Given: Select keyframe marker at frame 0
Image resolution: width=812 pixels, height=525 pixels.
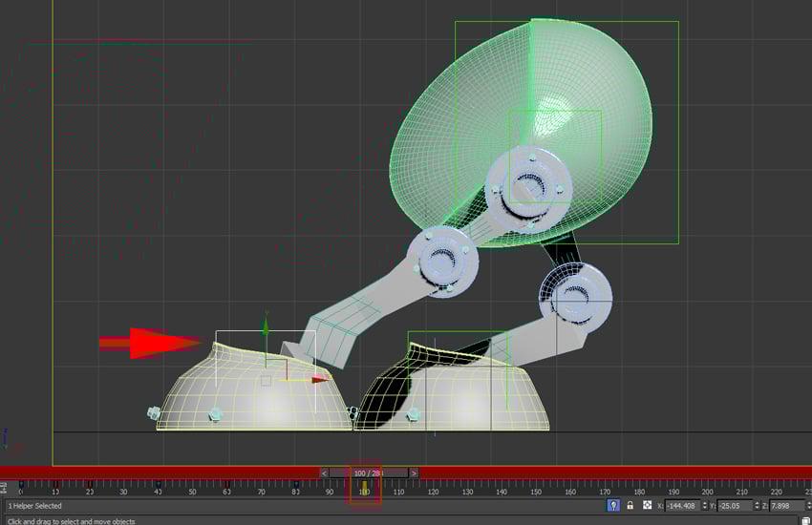Looking at the screenshot, I should point(21,485).
